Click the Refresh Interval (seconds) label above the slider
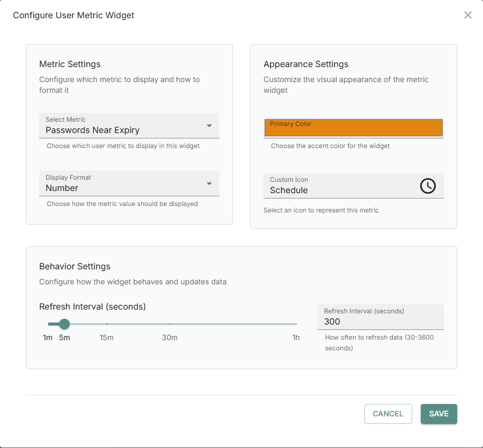This screenshot has width=483, height=448. coord(92,306)
